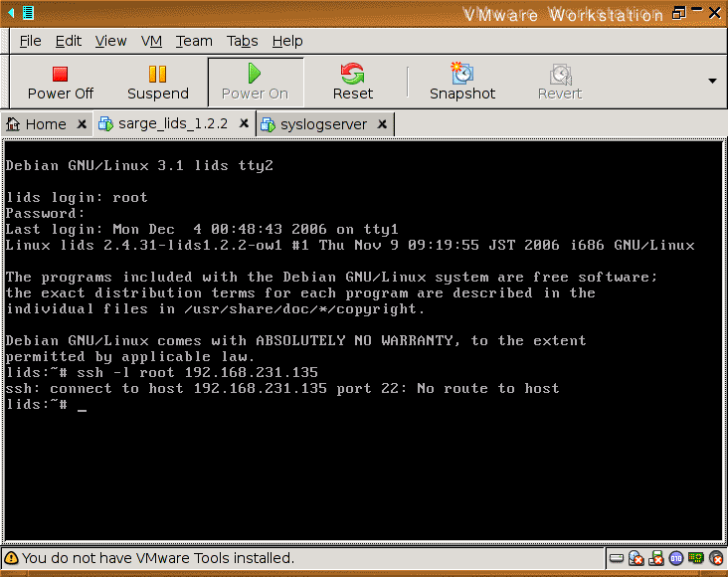Click the VMware Tools warning icon
This screenshot has width=728, height=577.
(x=11, y=558)
